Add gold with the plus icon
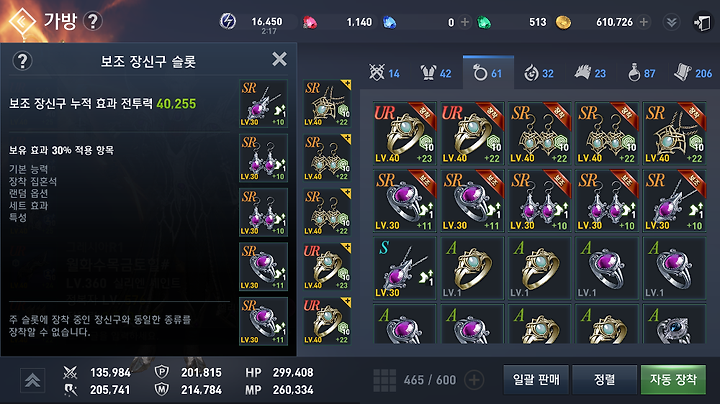This screenshot has width=720, height=404. click(x=644, y=22)
